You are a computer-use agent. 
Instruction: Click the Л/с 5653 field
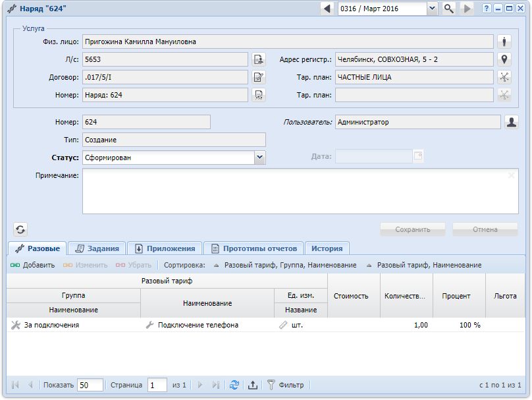[165, 59]
